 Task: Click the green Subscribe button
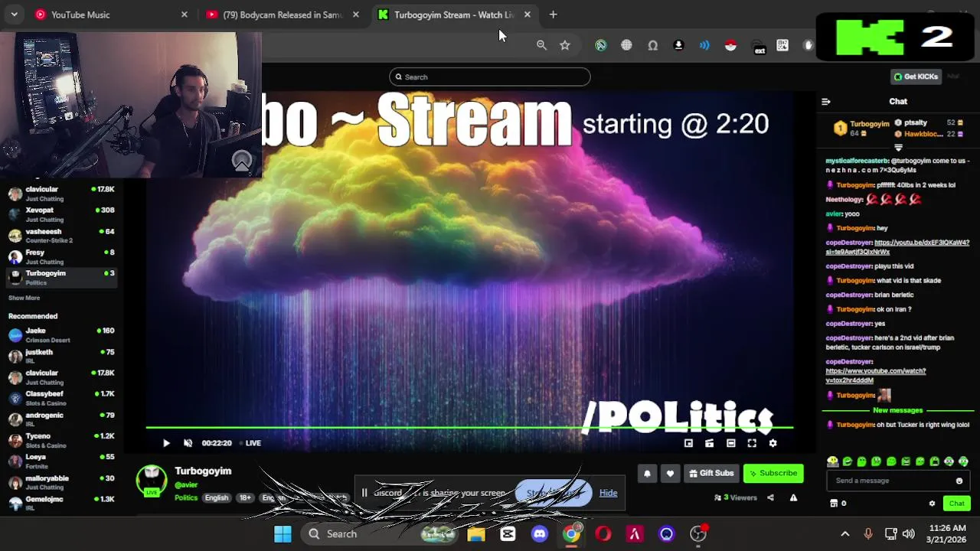773,473
